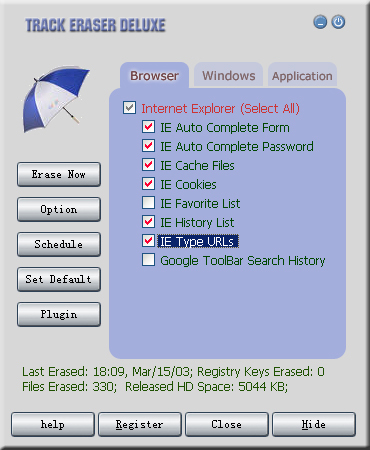This screenshot has width=370, height=450.
Task: Toggle Internet Explorer (Select All) checkbox
Action: click(x=129, y=108)
